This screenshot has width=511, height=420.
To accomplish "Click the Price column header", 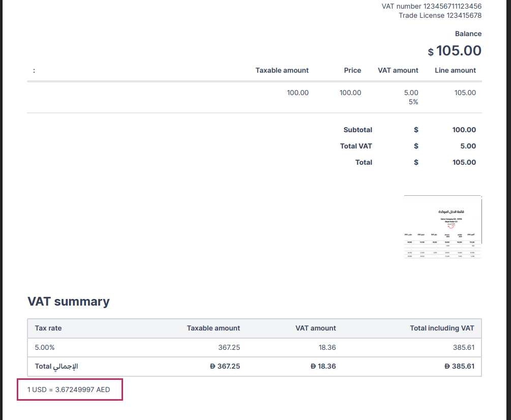I will point(352,70).
